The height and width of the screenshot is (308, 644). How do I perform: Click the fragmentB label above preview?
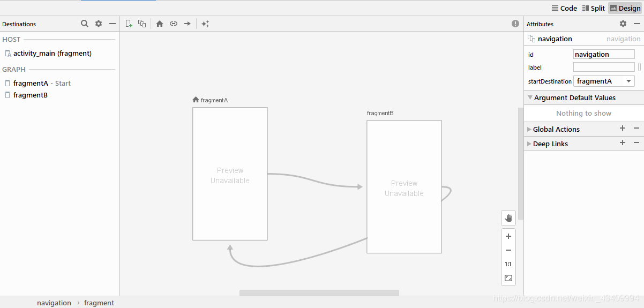(380, 113)
